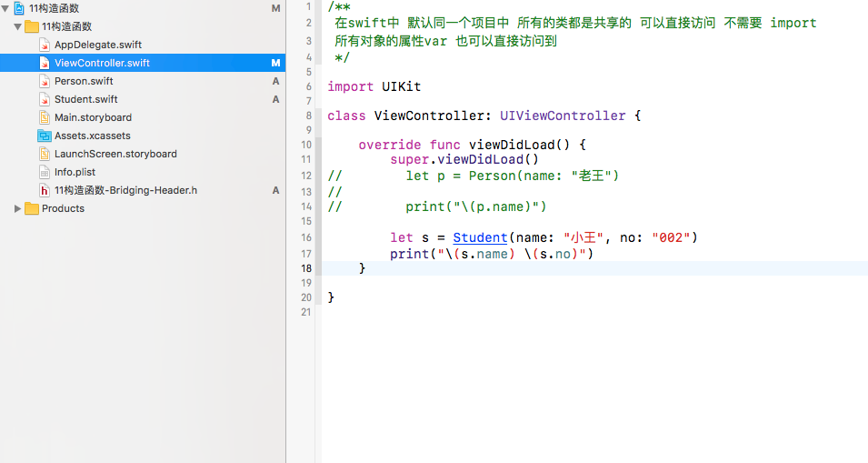Open Person.swift in the navigator
This screenshot has width=868, height=463.
point(84,82)
